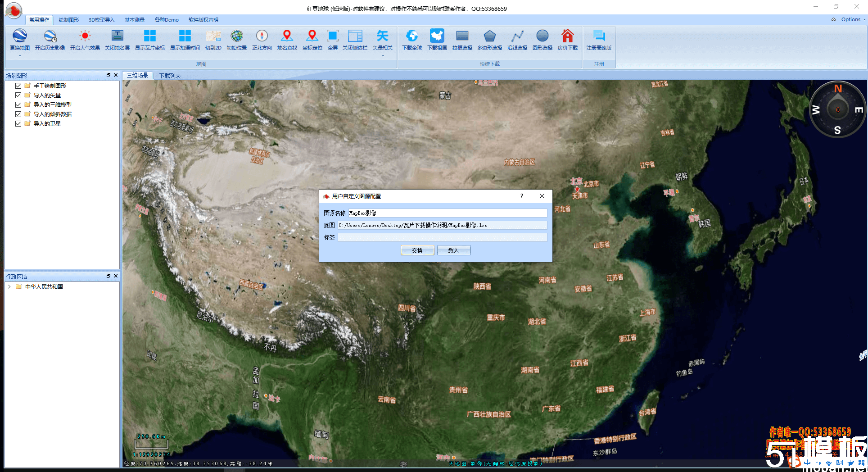The image size is (868, 472).
Task: Switch to the 常用操作 ribbon tab
Action: (x=39, y=20)
